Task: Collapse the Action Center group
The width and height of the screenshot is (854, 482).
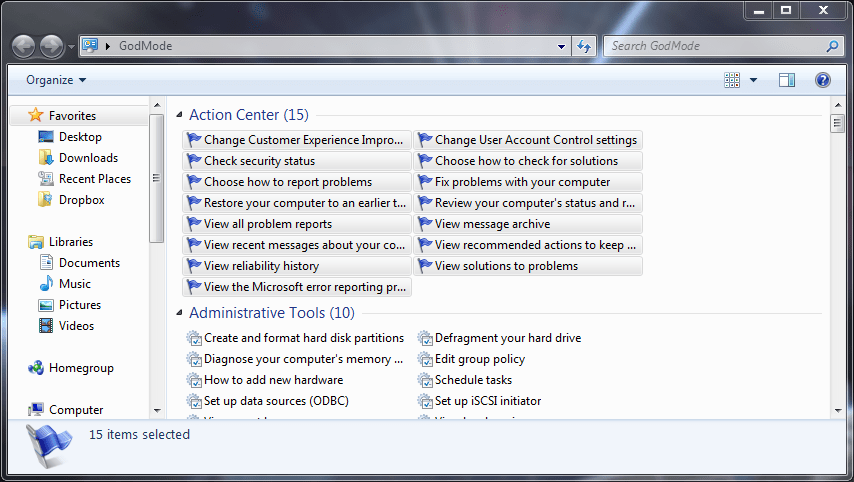Action: click(179, 115)
